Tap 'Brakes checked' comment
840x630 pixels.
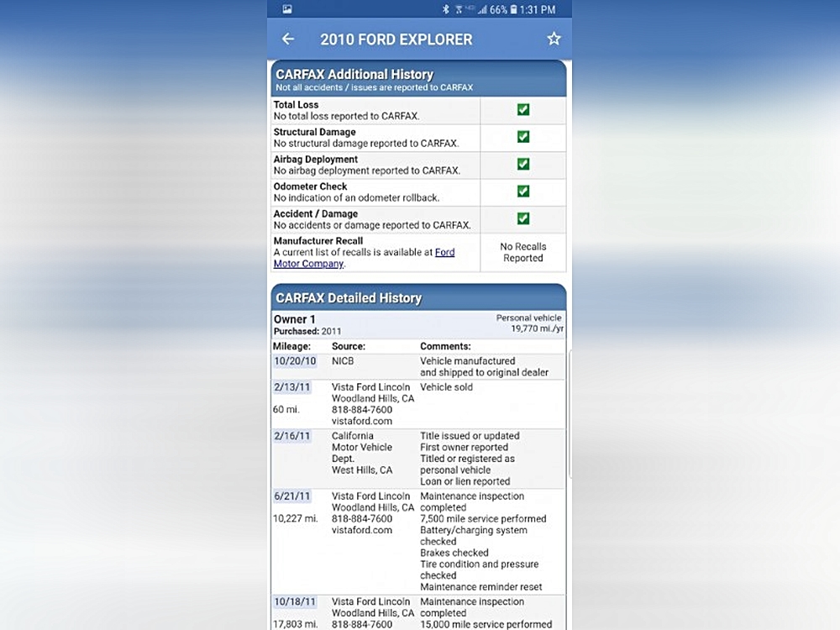coord(454,553)
